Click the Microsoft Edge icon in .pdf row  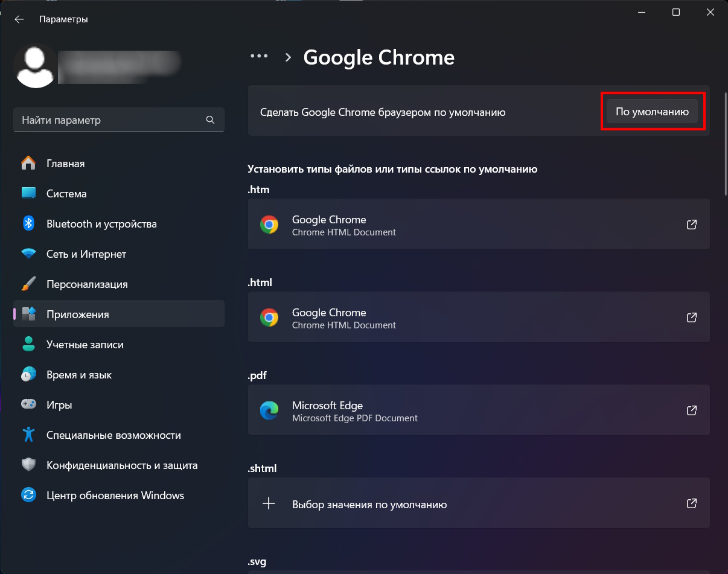point(269,410)
